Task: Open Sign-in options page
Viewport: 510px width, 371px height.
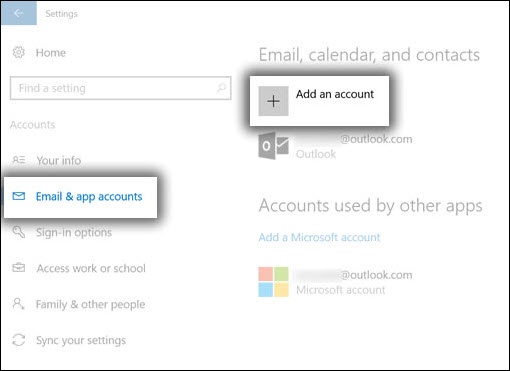Action: [74, 232]
